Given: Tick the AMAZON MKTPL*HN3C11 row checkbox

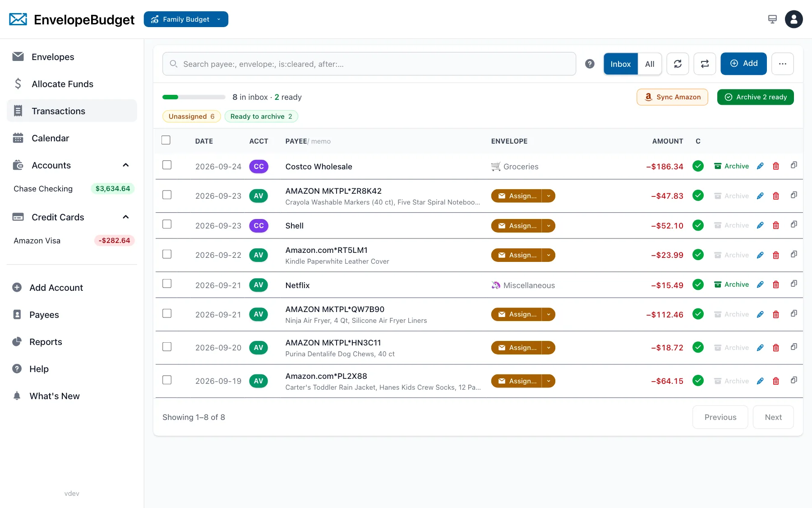Looking at the screenshot, I should pos(167,346).
